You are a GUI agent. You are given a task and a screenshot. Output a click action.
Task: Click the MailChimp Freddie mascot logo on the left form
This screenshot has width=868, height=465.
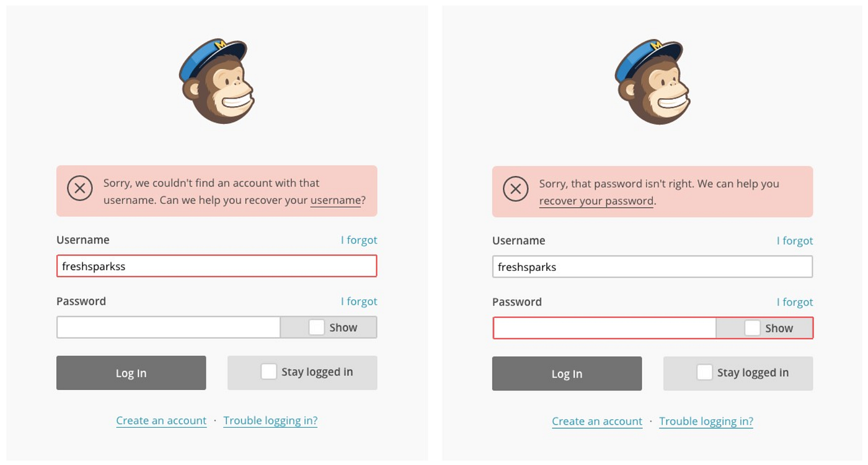217,81
